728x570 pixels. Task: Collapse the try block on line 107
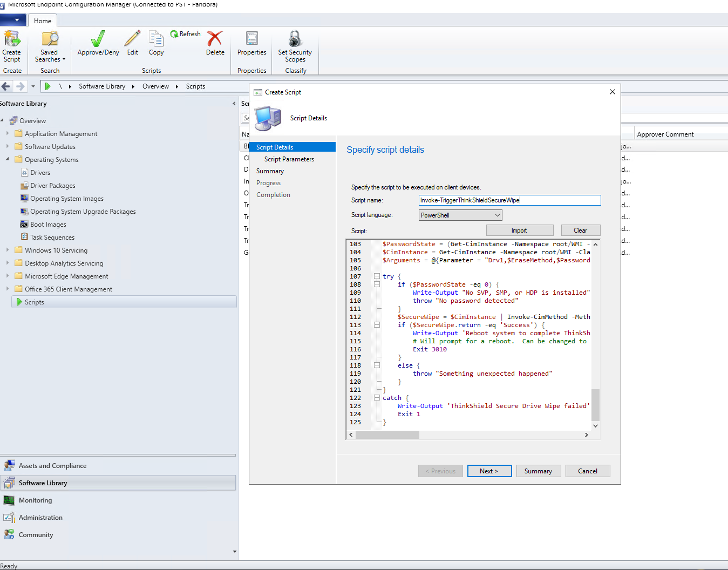(x=377, y=276)
